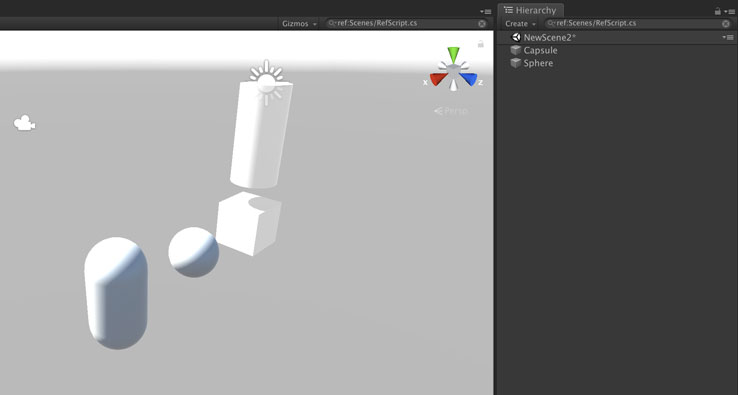Open the Create dropdown in Hierarchy

(x=520, y=24)
